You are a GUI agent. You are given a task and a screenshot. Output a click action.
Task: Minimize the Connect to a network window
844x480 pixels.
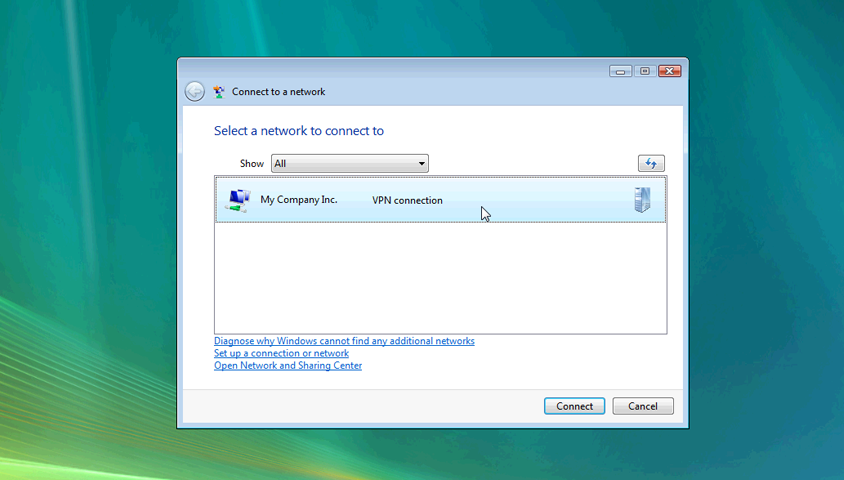pyautogui.click(x=620, y=71)
